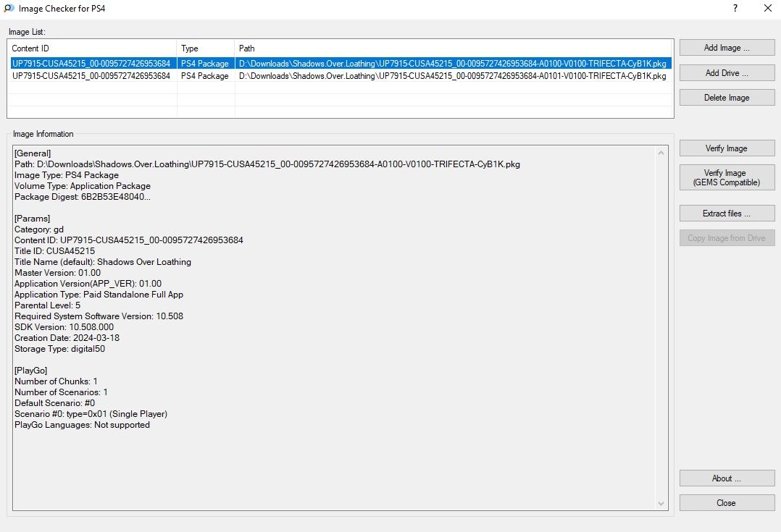Click the [Params] section header text
The height and width of the screenshot is (532, 781).
click(x=33, y=219)
